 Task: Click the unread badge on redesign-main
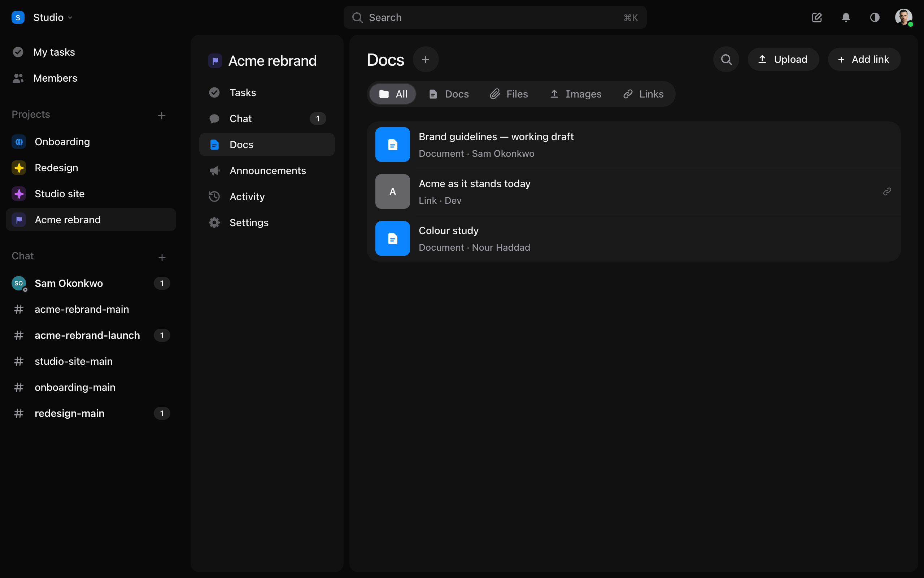tap(162, 413)
